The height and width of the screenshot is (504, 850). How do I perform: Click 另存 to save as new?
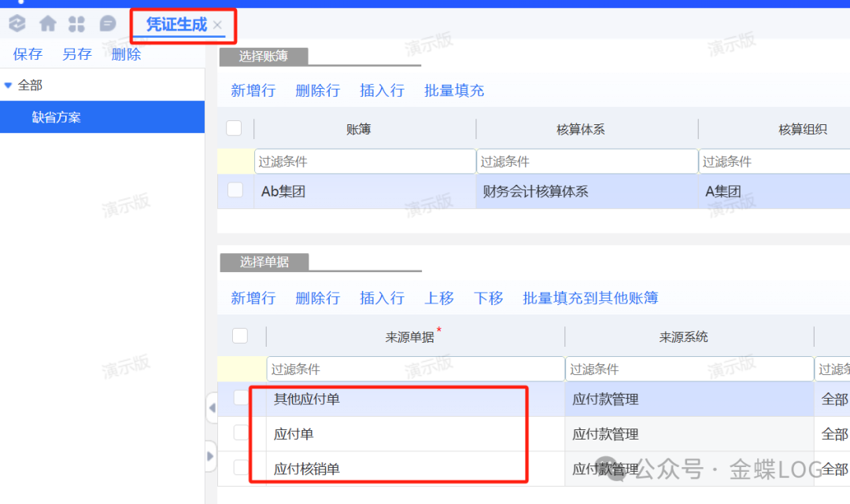[x=77, y=54]
